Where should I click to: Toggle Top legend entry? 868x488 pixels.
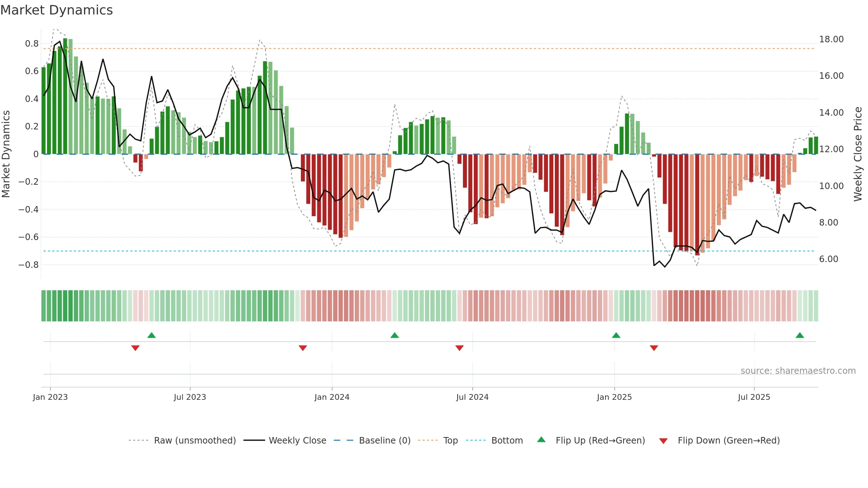(438, 440)
